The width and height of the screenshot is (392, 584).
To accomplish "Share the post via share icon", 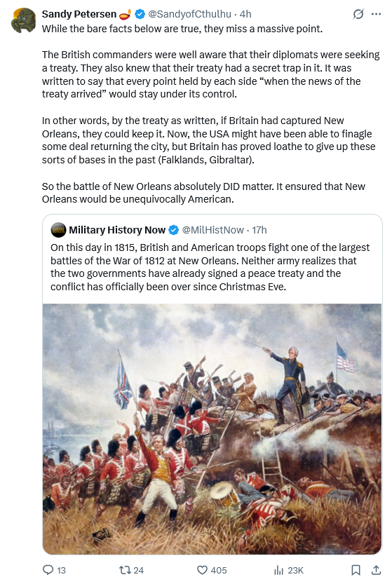I will pyautogui.click(x=376, y=570).
